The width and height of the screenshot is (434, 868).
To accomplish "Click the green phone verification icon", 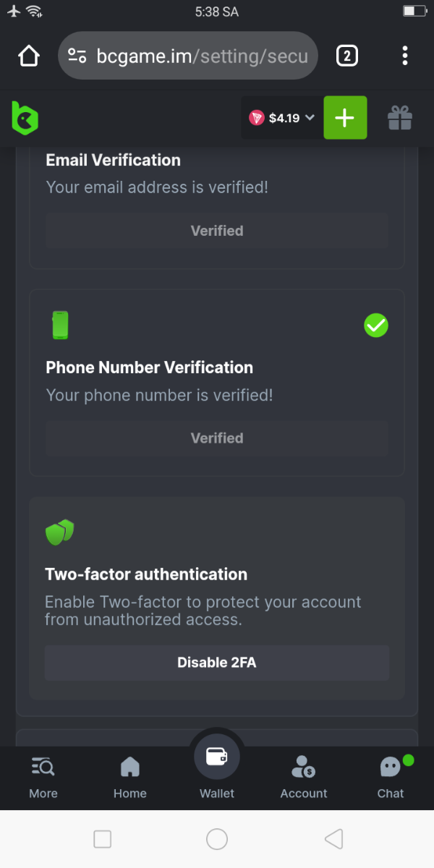I will (x=60, y=325).
